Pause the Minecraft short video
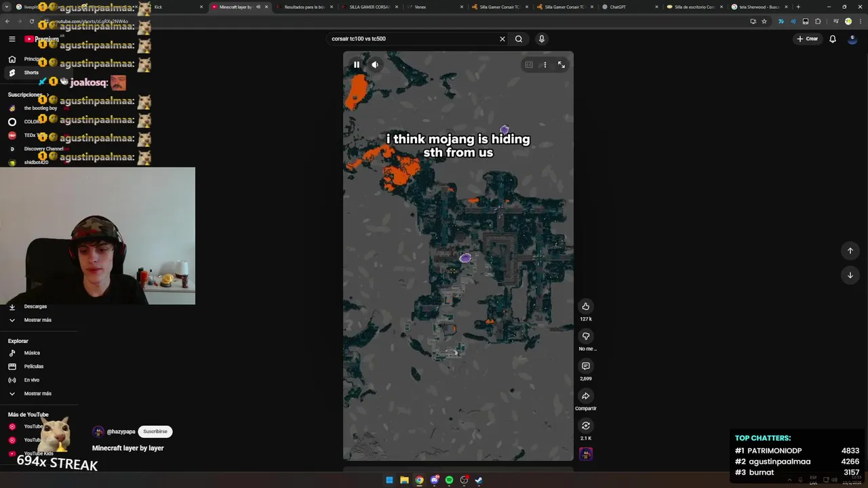868x488 pixels. coord(356,64)
